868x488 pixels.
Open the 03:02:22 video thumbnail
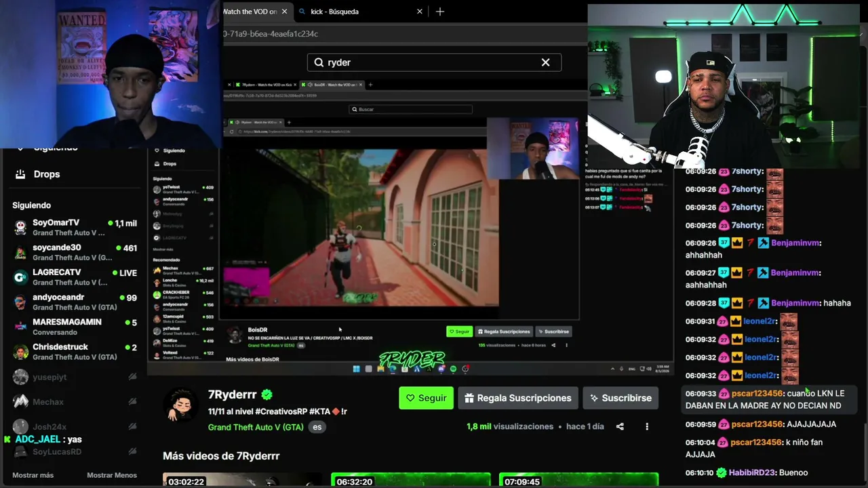coord(242,481)
